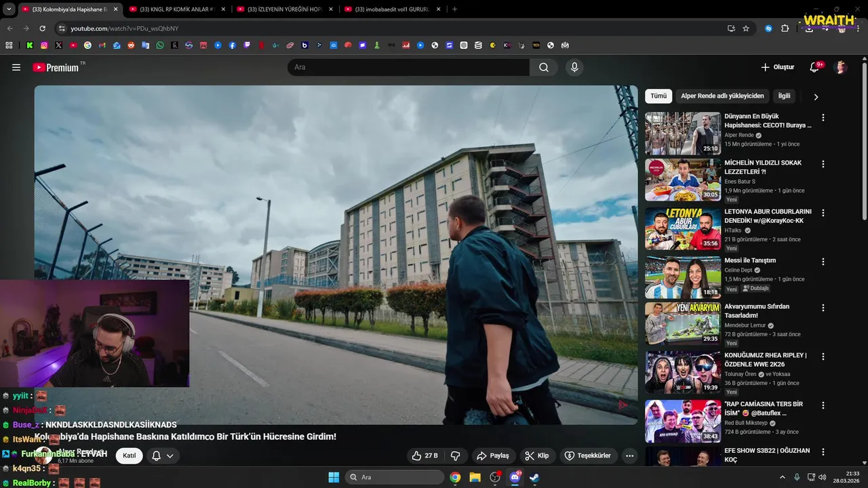Share the video with Paylaş
The width and height of the screenshot is (868, 488).
[493, 455]
